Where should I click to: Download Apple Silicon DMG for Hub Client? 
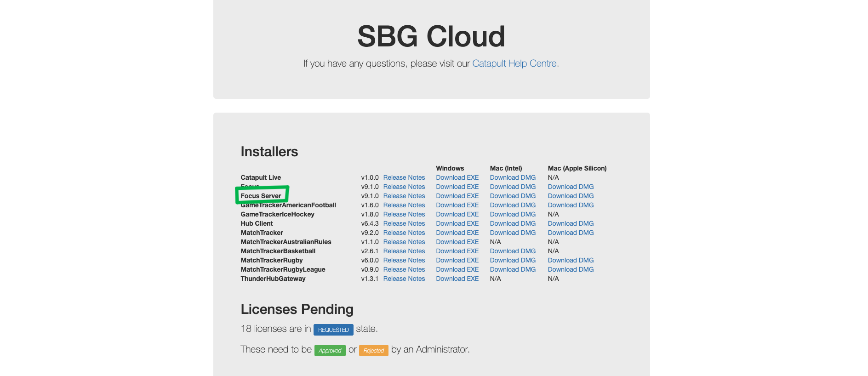[x=571, y=223]
